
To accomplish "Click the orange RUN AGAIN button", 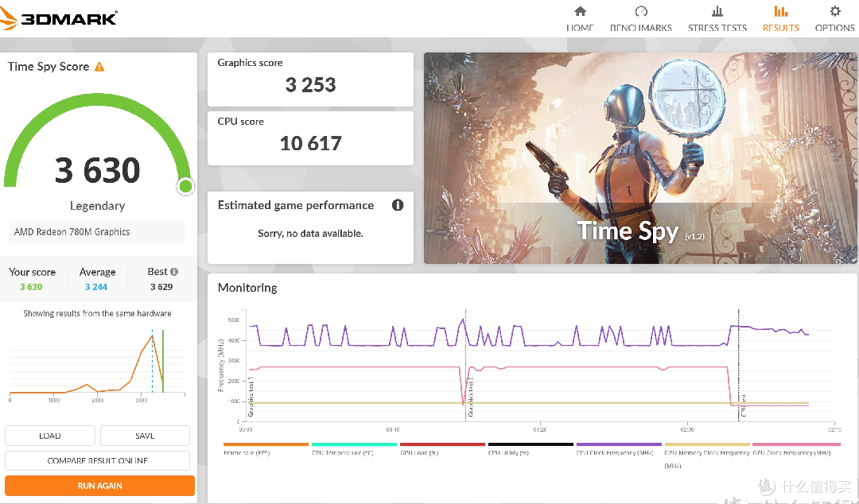I will pyautogui.click(x=99, y=486).
